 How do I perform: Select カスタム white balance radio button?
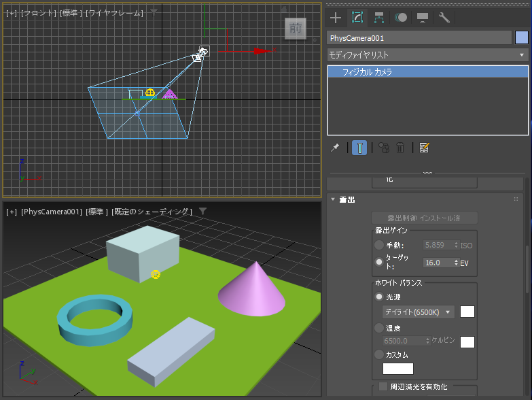coord(379,354)
